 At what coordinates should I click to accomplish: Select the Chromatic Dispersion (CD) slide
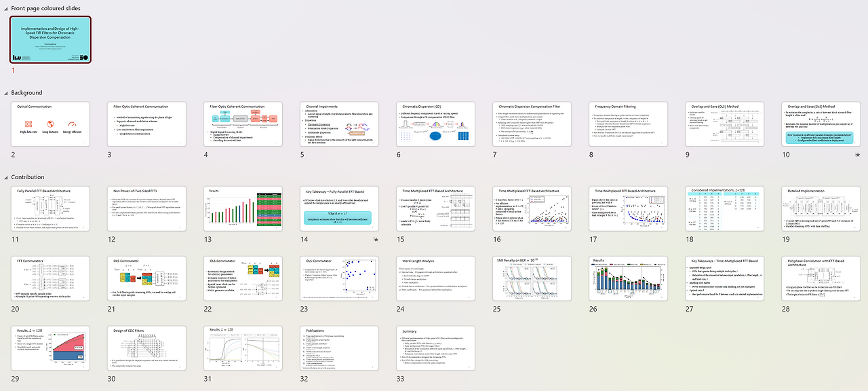[x=436, y=124]
